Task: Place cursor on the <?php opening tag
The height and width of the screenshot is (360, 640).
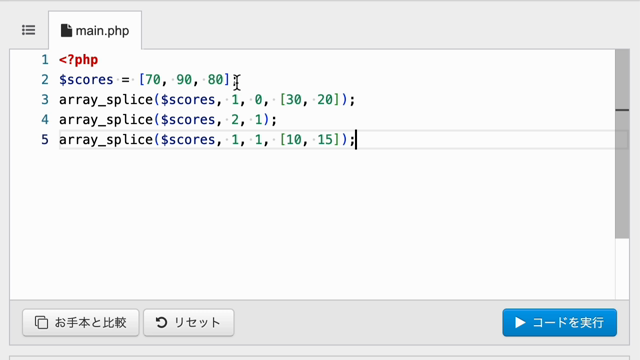Action: pos(78,60)
